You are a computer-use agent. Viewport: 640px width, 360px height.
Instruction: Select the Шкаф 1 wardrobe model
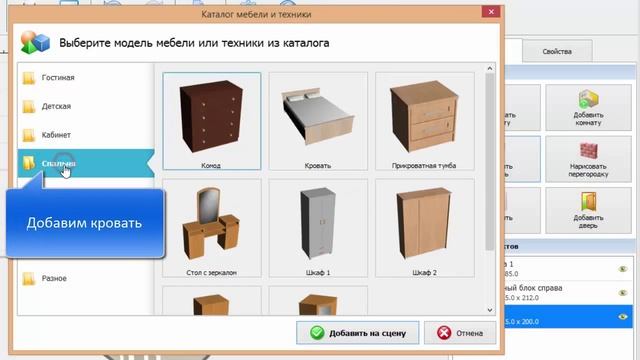point(318,228)
